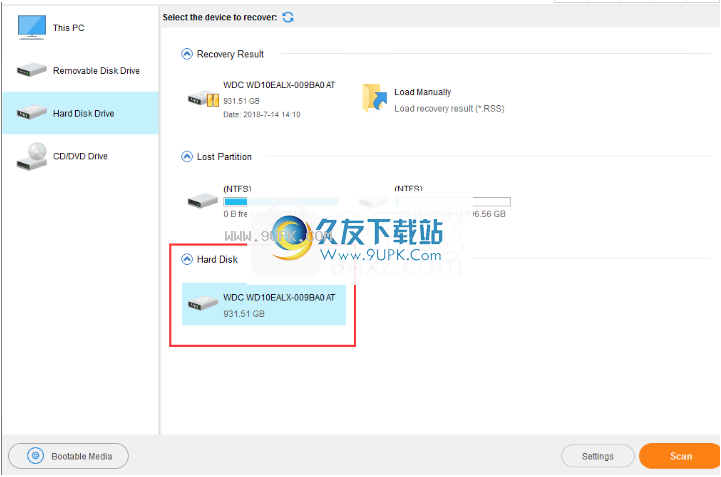
Task: Select WDC WD10EALX-009BA0 AT under Hard Disk
Action: point(264,304)
